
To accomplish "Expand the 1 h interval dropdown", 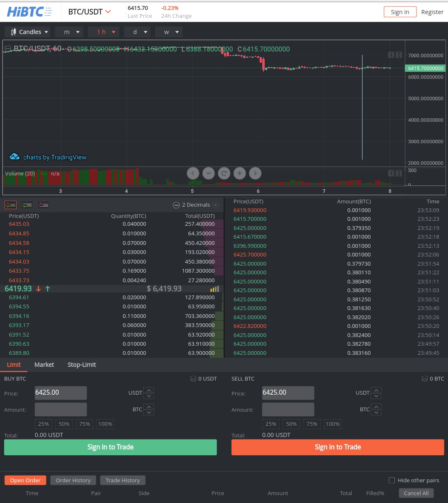I will (104, 32).
